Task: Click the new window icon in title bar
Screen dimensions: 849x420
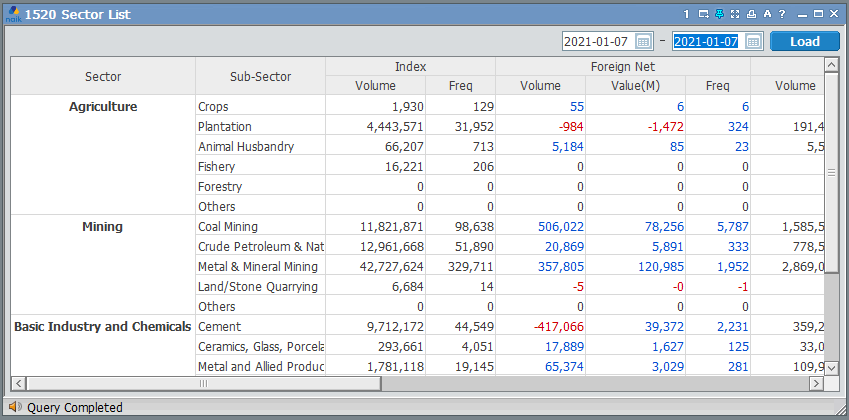Action: coord(703,14)
